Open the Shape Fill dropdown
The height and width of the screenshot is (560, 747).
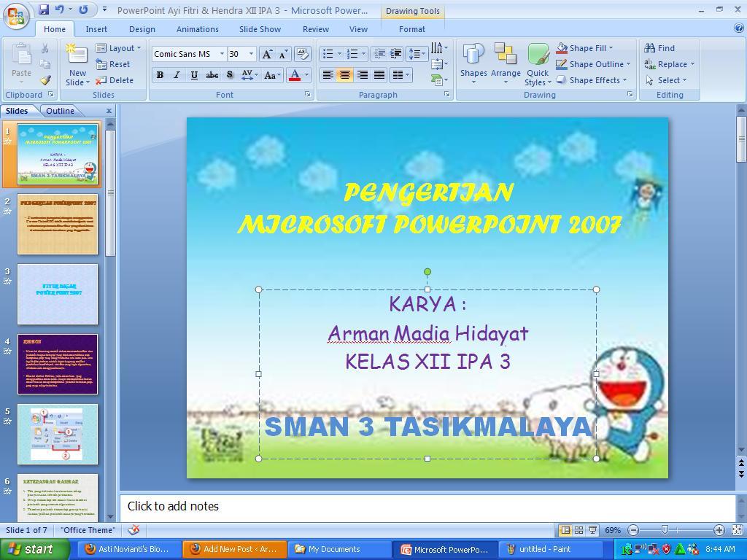coord(584,48)
